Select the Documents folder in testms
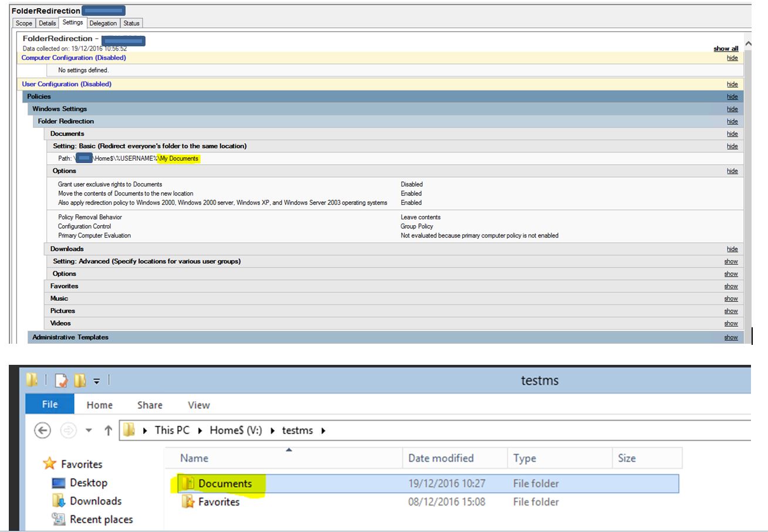The height and width of the screenshot is (532, 768). 225,484
